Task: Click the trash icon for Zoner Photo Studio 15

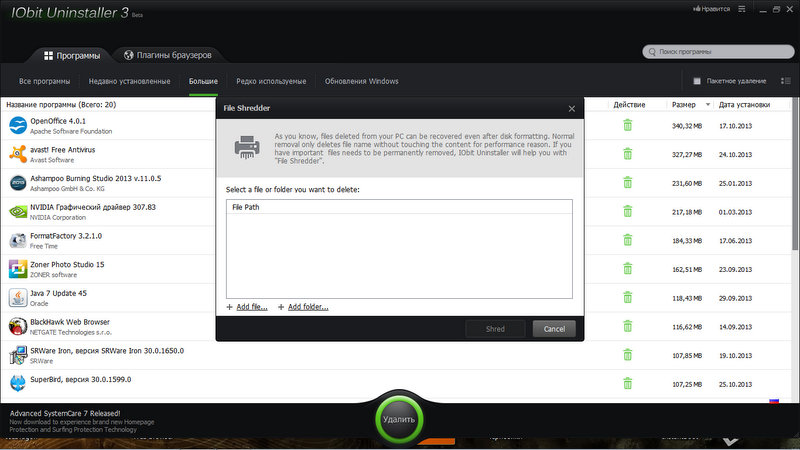Action: pyautogui.click(x=628, y=268)
